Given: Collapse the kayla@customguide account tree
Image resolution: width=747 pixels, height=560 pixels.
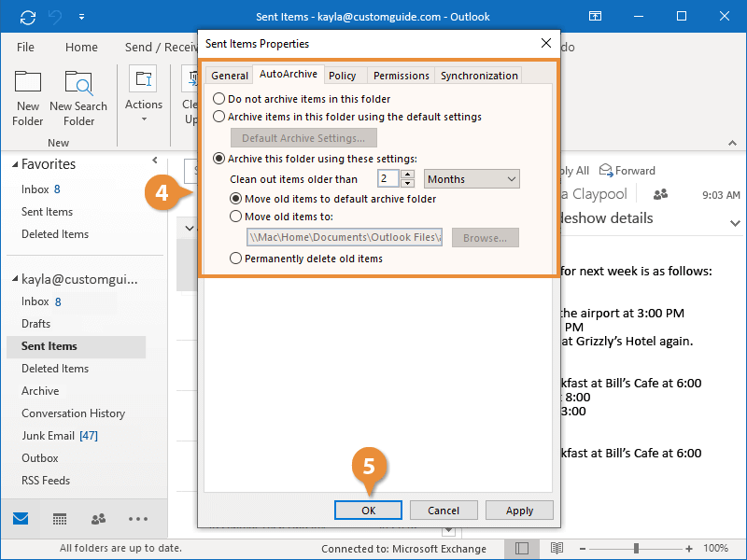Looking at the screenshot, I should [x=15, y=279].
